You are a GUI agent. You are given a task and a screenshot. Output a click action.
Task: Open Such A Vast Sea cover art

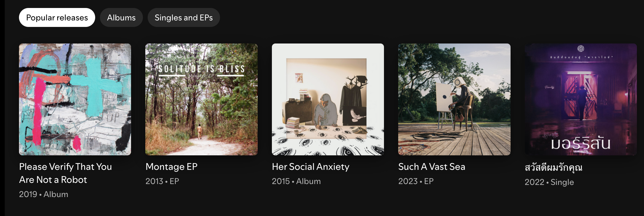[x=454, y=99]
